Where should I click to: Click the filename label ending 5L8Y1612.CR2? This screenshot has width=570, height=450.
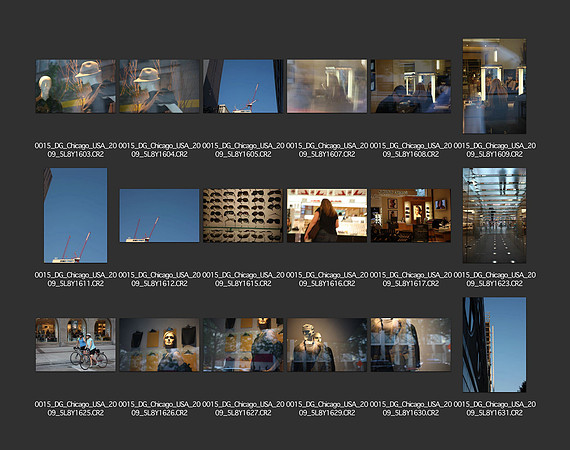(x=160, y=279)
